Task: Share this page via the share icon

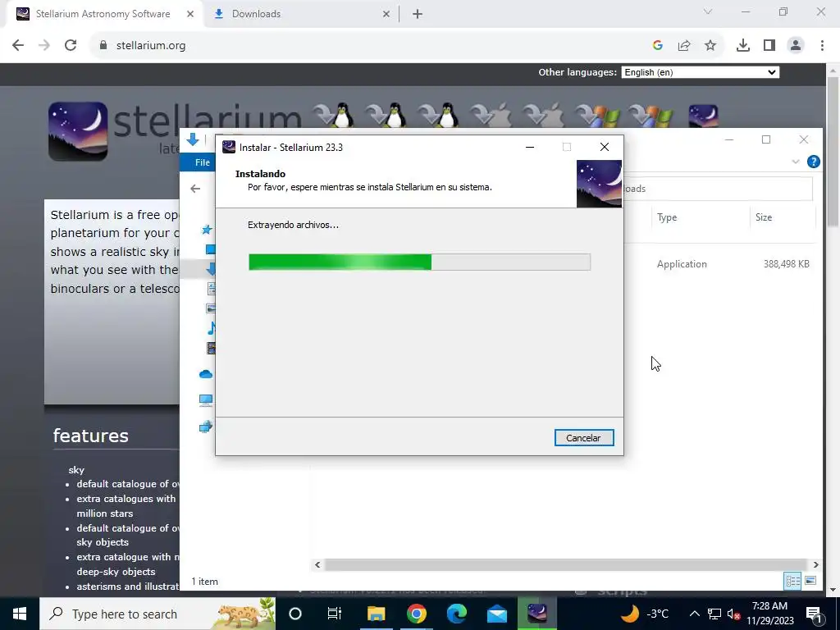Action: [684, 46]
